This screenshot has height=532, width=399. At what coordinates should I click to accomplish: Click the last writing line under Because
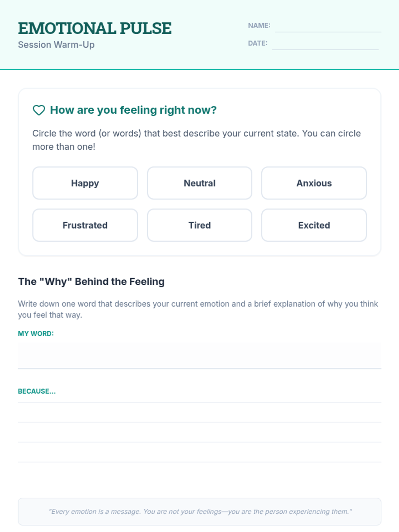pos(199,456)
